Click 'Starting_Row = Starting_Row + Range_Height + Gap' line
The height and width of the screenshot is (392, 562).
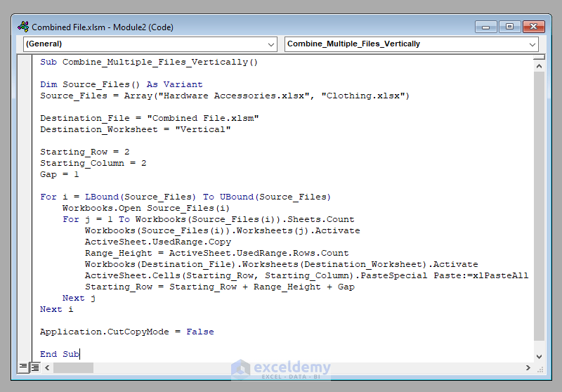point(220,287)
